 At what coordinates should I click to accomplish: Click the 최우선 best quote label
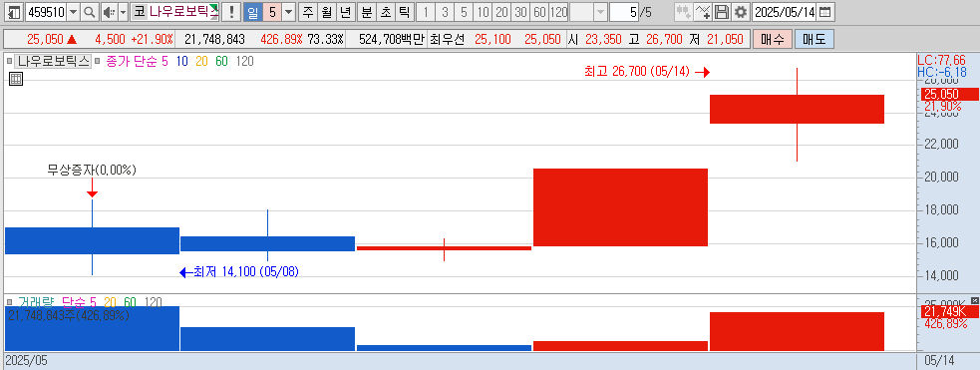(448, 39)
